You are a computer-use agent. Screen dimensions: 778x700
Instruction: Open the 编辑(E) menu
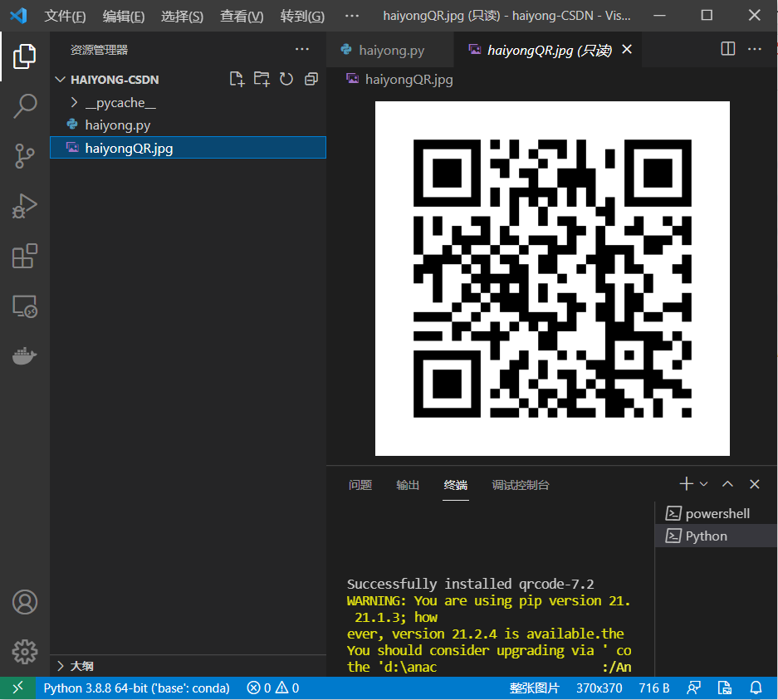coord(124,16)
